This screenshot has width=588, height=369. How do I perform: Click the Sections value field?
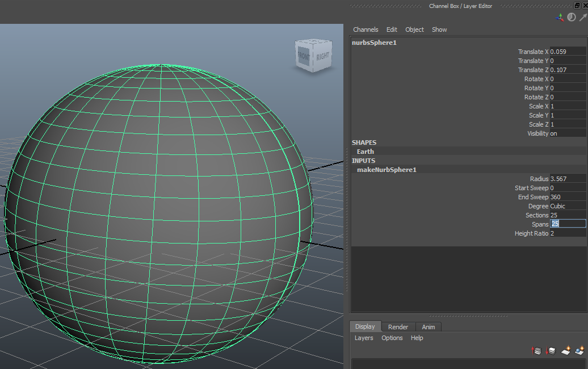[x=568, y=215]
